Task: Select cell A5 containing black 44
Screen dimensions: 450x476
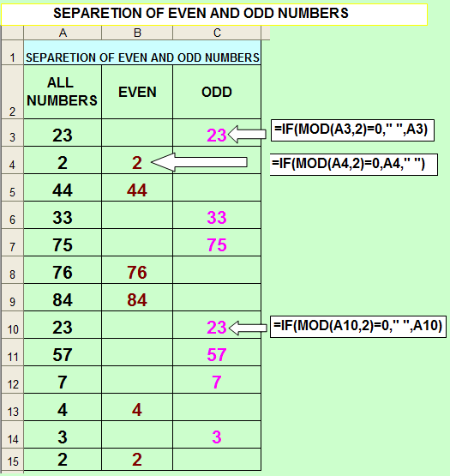Action: tap(63, 188)
